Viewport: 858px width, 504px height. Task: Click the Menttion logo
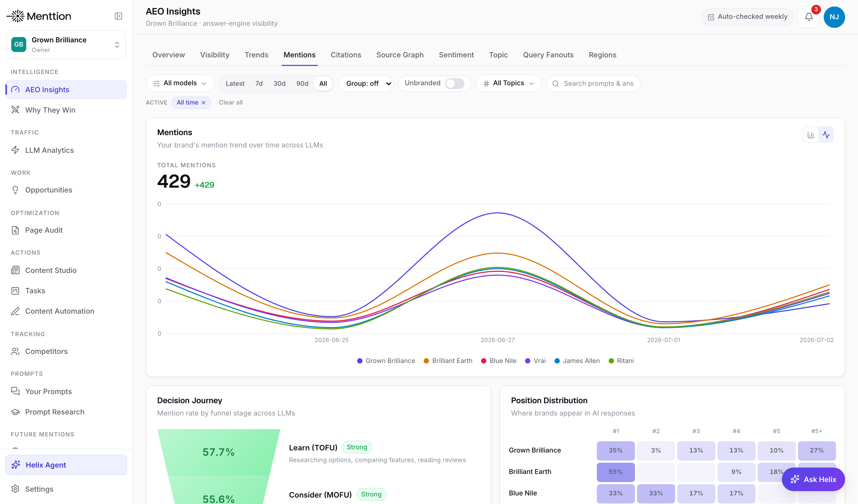click(x=39, y=16)
